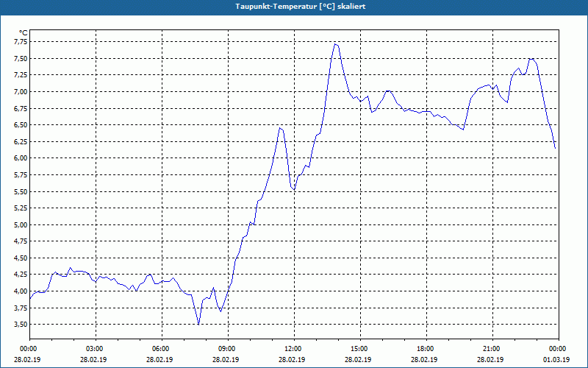Select the 4,00 y-axis label
This screenshot has height=368, width=588.
pos(21,291)
